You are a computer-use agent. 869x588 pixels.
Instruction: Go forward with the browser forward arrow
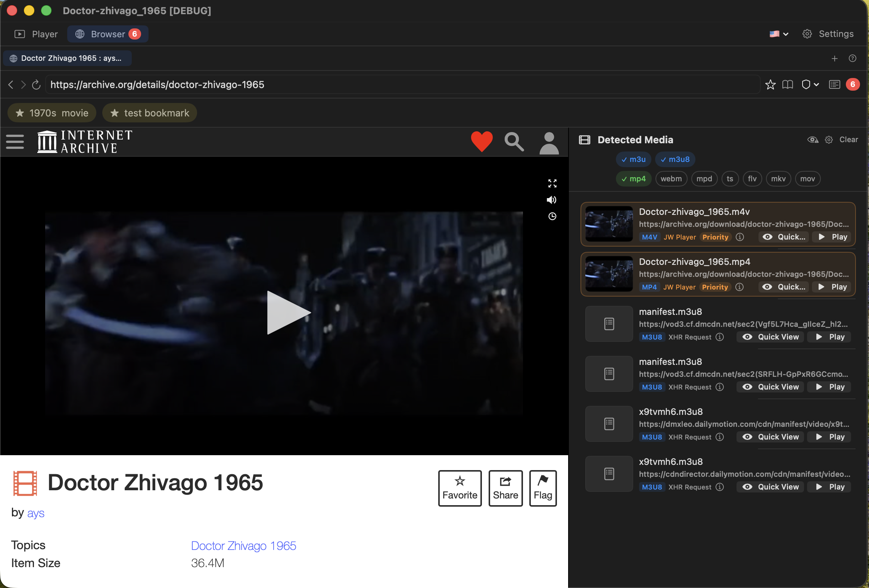tap(23, 85)
